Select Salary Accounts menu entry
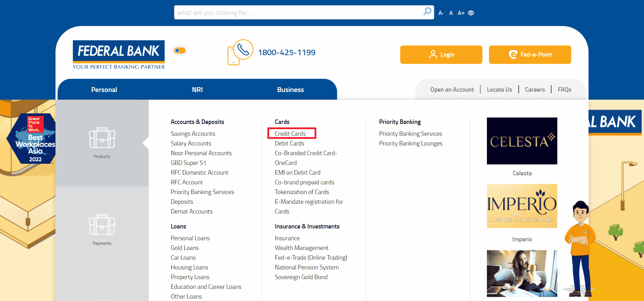The image size is (644, 301). (x=191, y=143)
